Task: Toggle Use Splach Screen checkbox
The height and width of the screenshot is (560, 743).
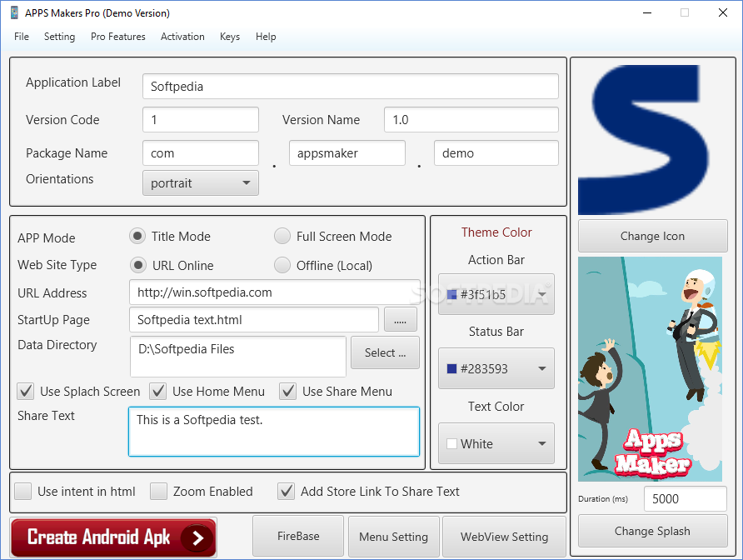Action: click(x=26, y=391)
